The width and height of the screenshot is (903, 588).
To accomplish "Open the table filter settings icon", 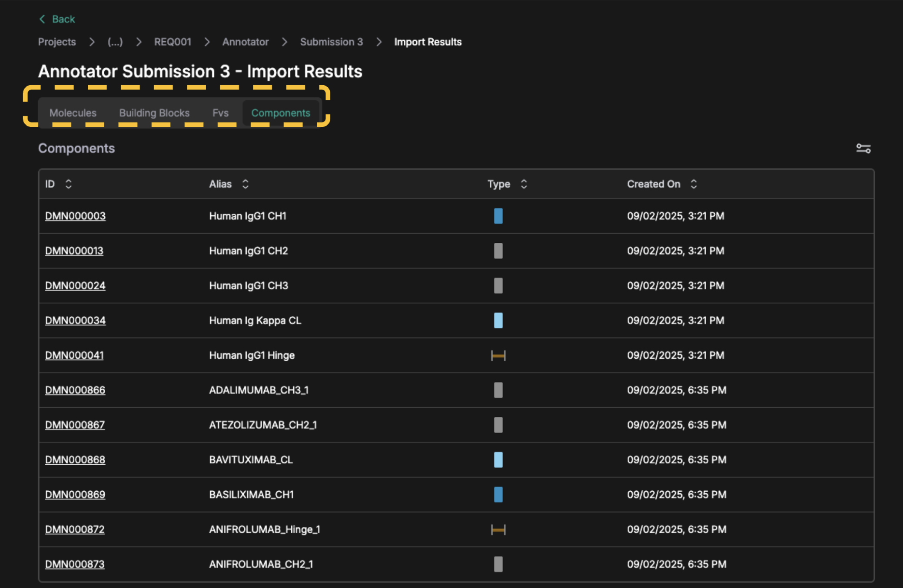I will (863, 149).
